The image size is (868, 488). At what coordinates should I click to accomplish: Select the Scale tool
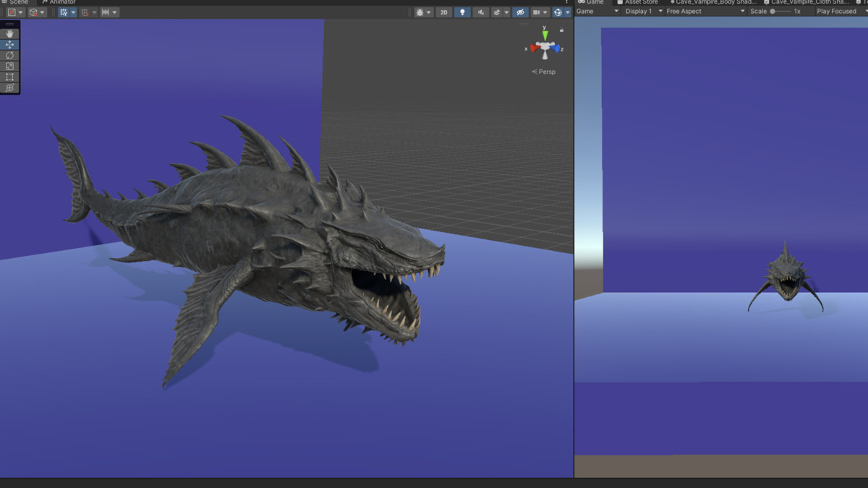pos(10,65)
